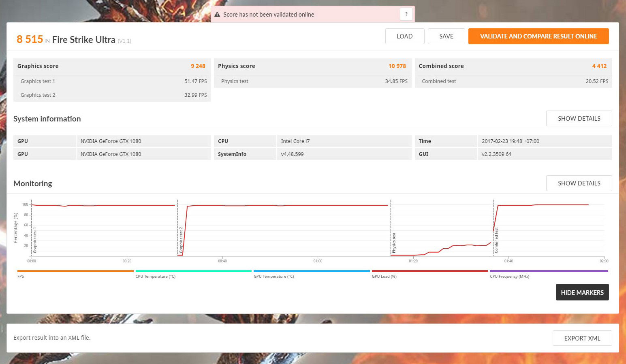626x364 pixels.
Task: Export the result as XML
Action: pos(582,338)
